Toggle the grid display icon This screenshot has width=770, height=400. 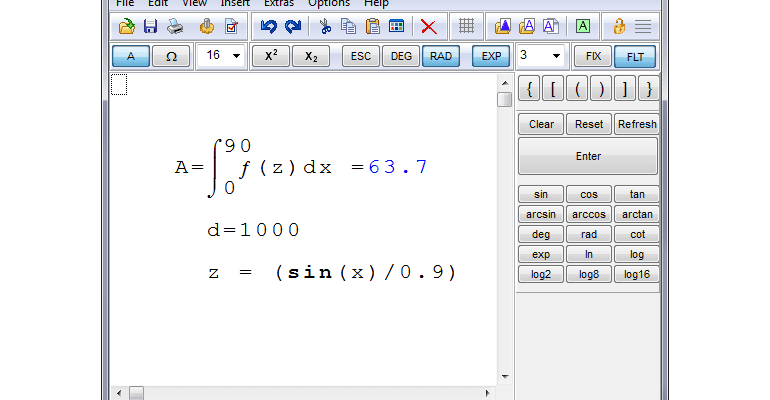[x=466, y=26]
